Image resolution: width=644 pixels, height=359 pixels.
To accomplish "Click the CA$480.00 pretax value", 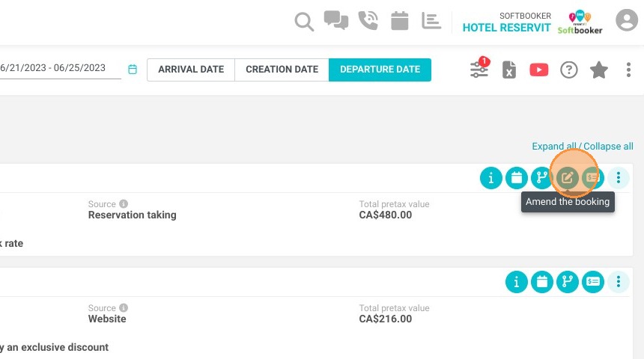I will (x=385, y=215).
